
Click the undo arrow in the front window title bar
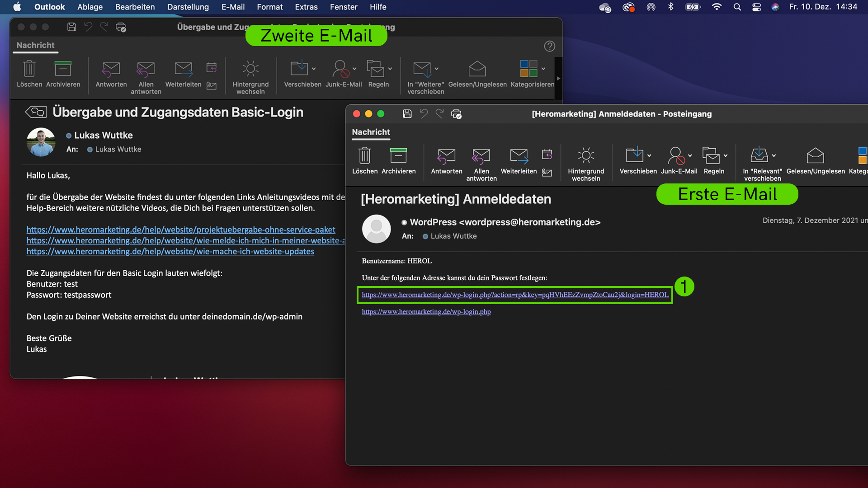point(424,114)
